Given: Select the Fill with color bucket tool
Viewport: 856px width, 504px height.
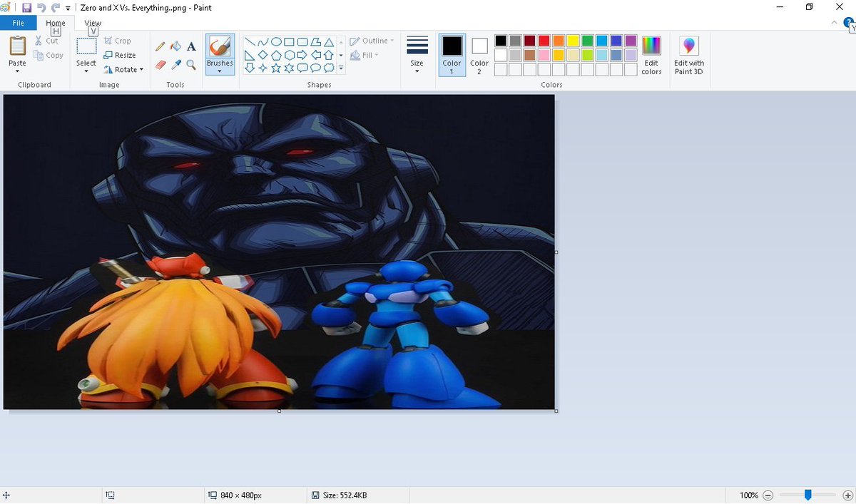Looking at the screenshot, I should [x=175, y=46].
